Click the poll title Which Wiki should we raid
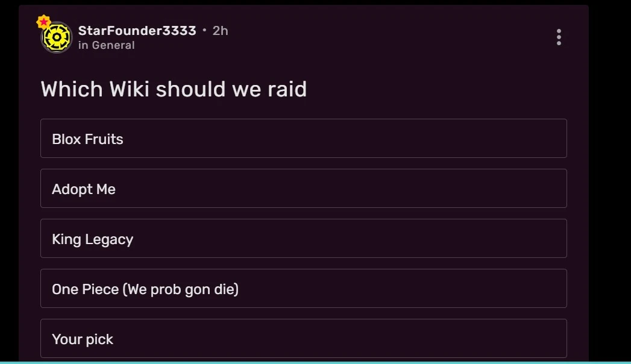631x364 pixels. click(x=174, y=89)
